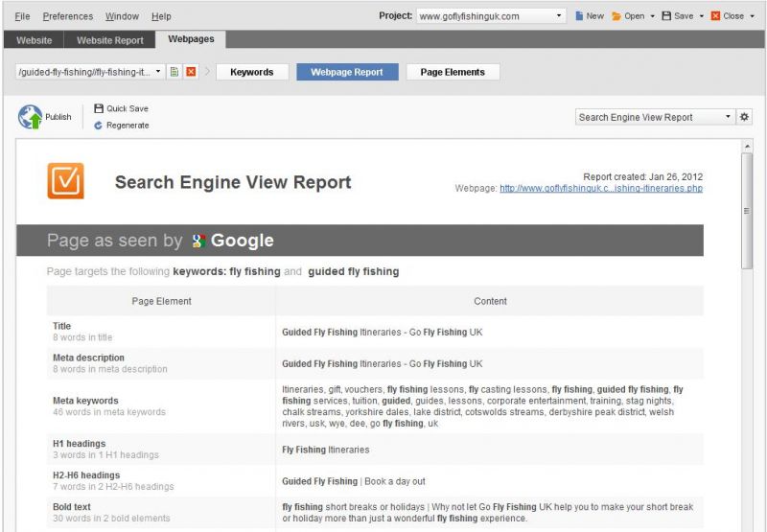This screenshot has height=532, width=767.
Task: Click the Title row label
Action: 61,326
